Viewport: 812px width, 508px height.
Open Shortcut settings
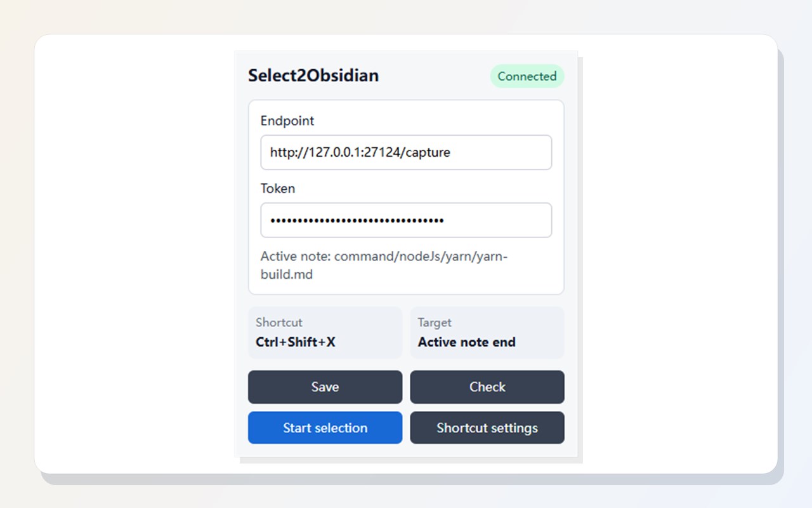[x=487, y=427]
